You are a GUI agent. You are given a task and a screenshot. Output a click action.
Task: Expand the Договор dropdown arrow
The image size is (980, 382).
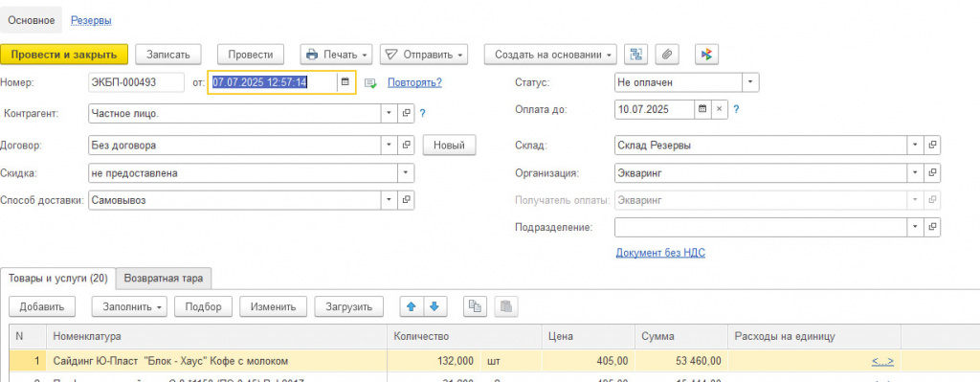[390, 146]
